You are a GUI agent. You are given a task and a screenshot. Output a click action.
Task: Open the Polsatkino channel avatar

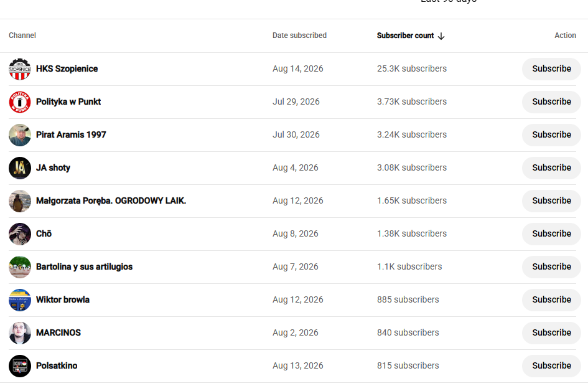(20, 366)
